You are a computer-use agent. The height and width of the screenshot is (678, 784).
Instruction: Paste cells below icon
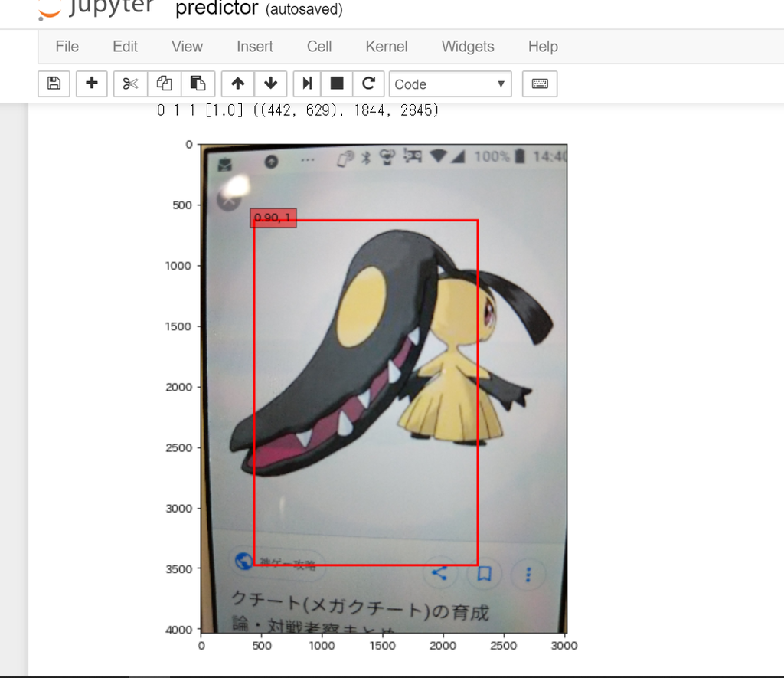[198, 84]
